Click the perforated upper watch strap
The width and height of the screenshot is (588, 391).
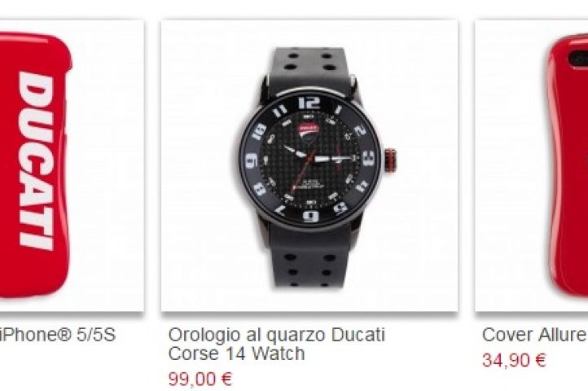tap(309, 69)
